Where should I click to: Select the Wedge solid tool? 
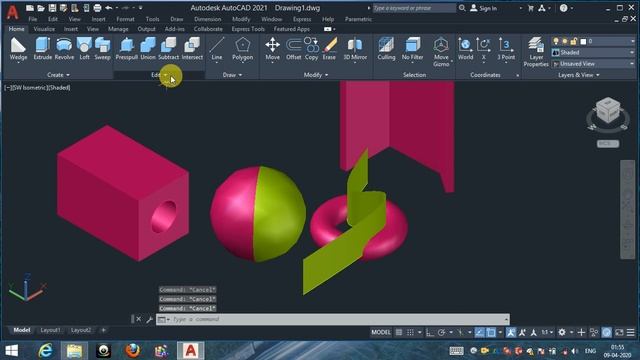tap(18, 49)
